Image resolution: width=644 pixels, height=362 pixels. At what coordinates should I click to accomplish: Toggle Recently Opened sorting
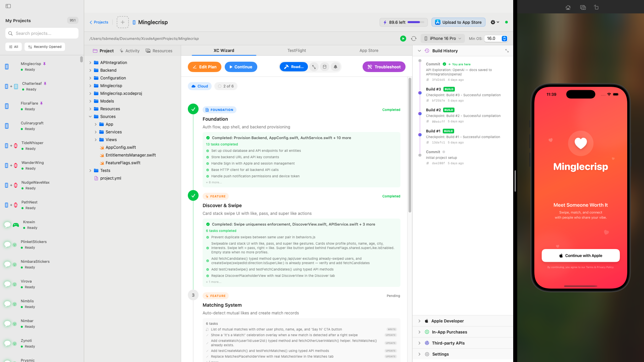click(45, 47)
